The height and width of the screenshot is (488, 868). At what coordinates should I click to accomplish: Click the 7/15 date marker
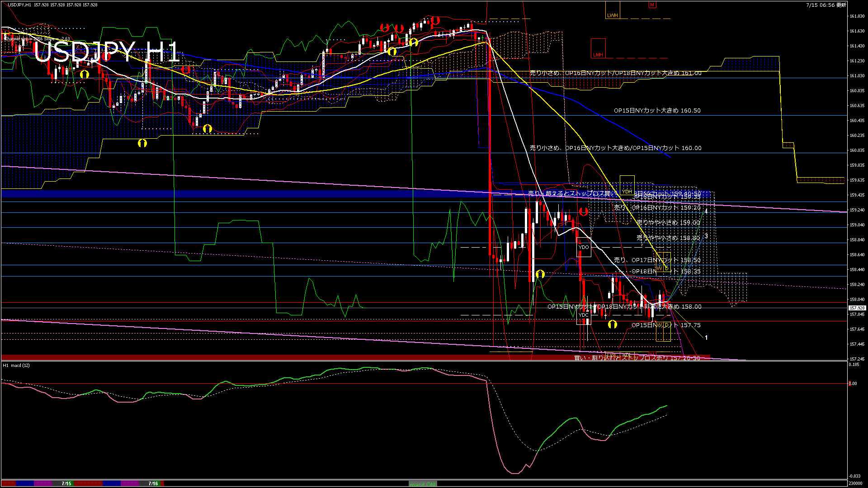(x=66, y=483)
